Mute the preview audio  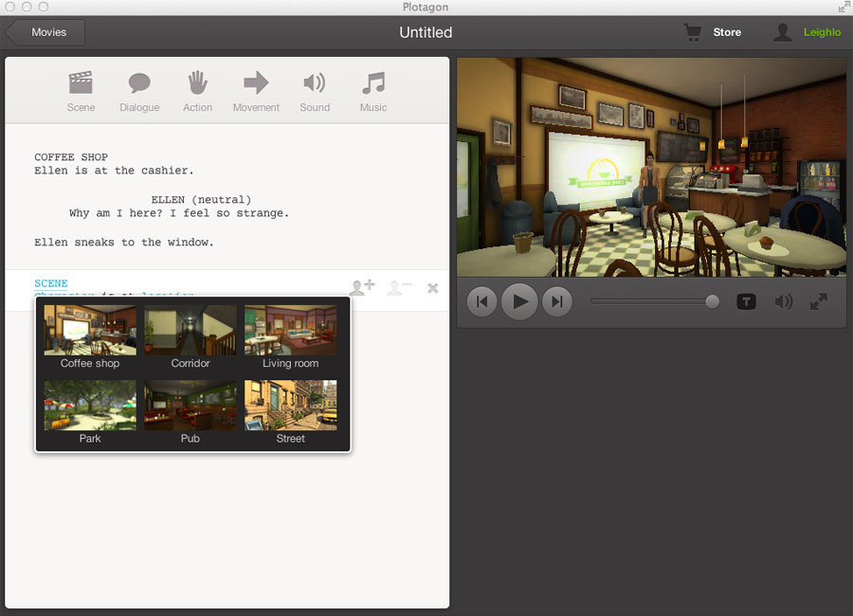(x=784, y=301)
